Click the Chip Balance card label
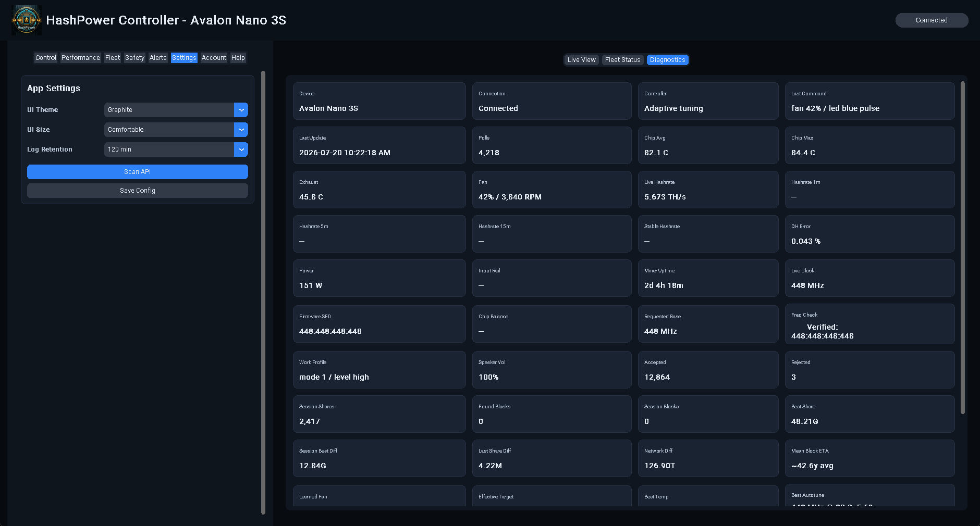The height and width of the screenshot is (526, 980). (x=494, y=317)
